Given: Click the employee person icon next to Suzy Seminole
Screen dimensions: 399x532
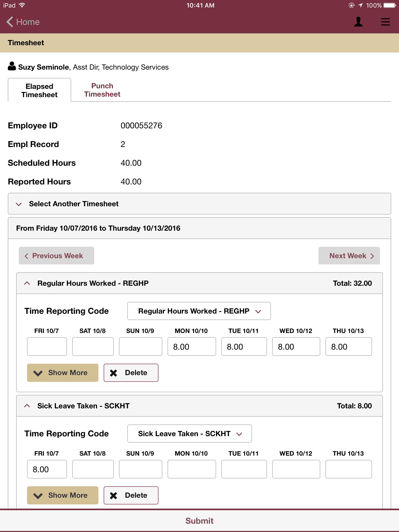Looking at the screenshot, I should 12,66.
